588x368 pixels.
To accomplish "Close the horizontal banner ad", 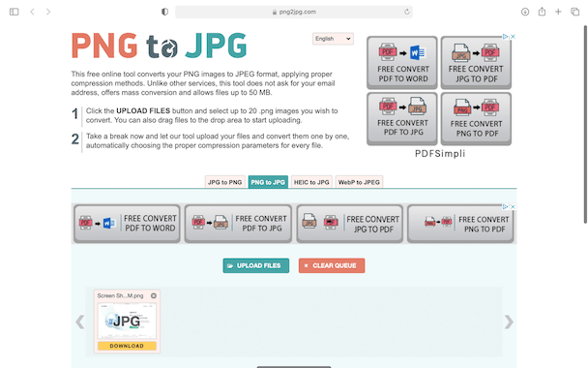I will pyautogui.click(x=513, y=206).
